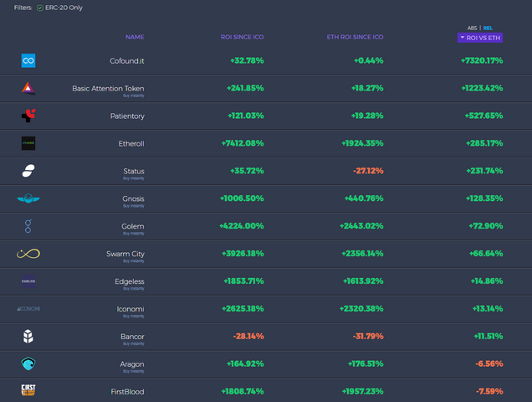Click Buy Instantly under Edgeless
Image resolution: width=532 pixels, height=402 pixels.
tap(134, 288)
